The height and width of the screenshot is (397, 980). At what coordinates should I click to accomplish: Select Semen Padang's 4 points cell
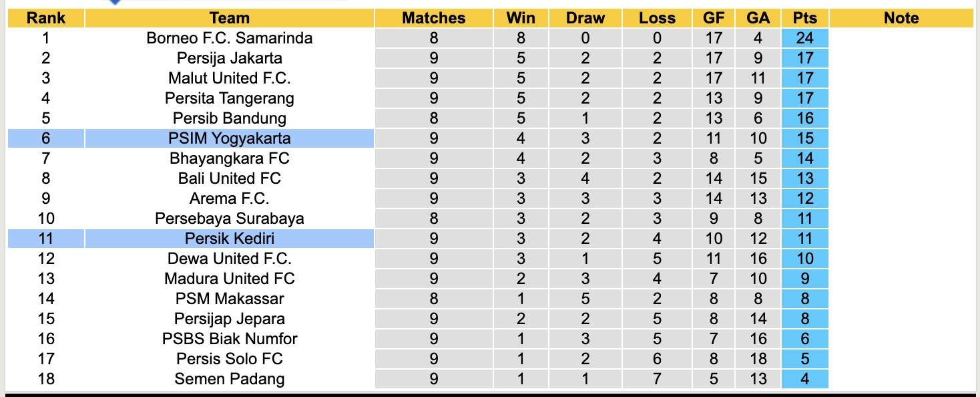(x=805, y=379)
